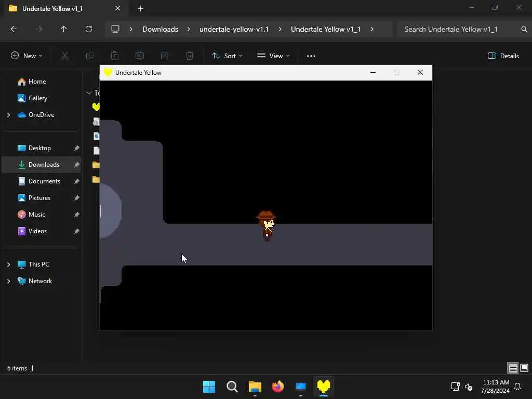Select Downloads in the sidebar
The height and width of the screenshot is (399, 532).
tap(44, 165)
